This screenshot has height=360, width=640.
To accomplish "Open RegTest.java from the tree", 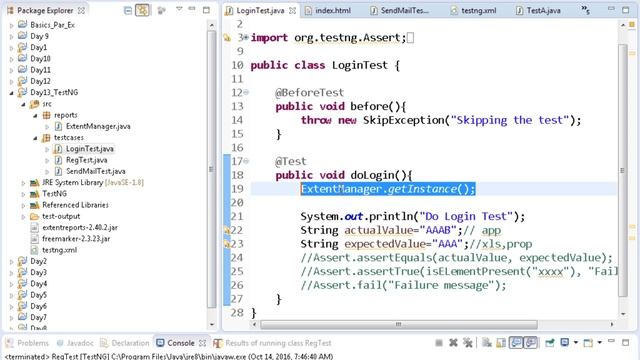I will coord(87,160).
